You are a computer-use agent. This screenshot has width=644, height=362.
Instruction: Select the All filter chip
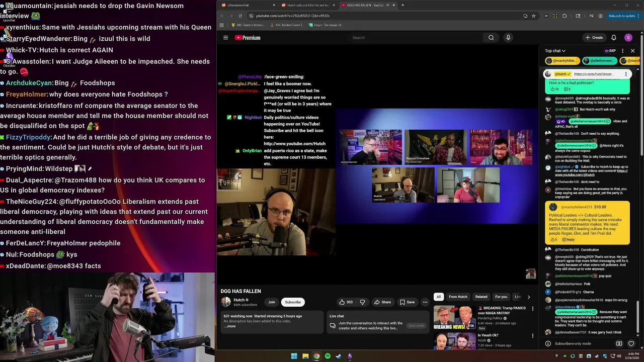click(x=439, y=297)
